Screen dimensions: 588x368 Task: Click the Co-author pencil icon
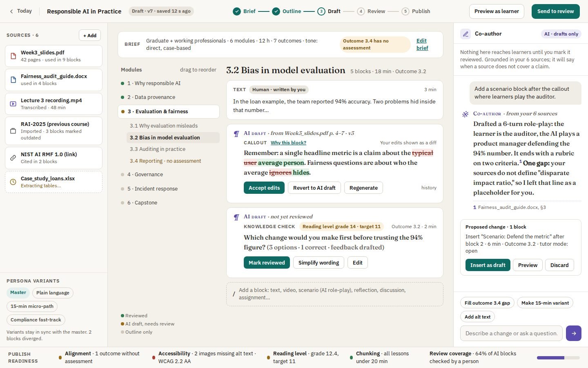tap(465, 34)
